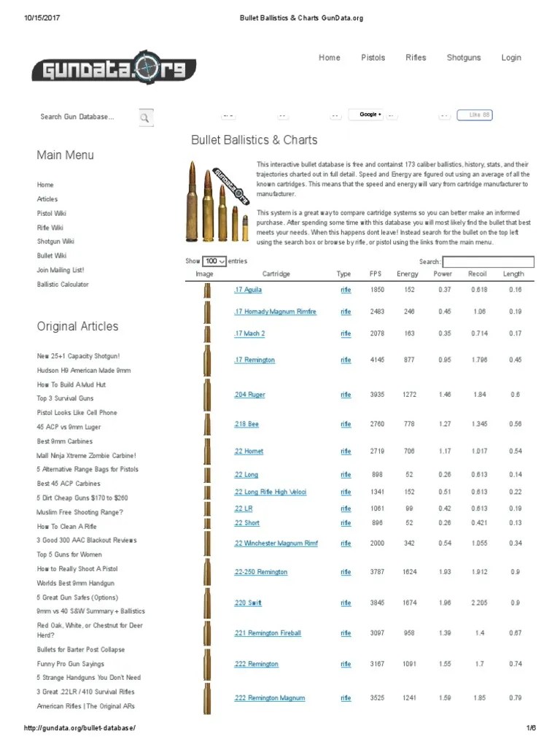The height and width of the screenshot is (747, 560).
Task: Open Top 3 Survival Guns article
Action: coord(65,399)
